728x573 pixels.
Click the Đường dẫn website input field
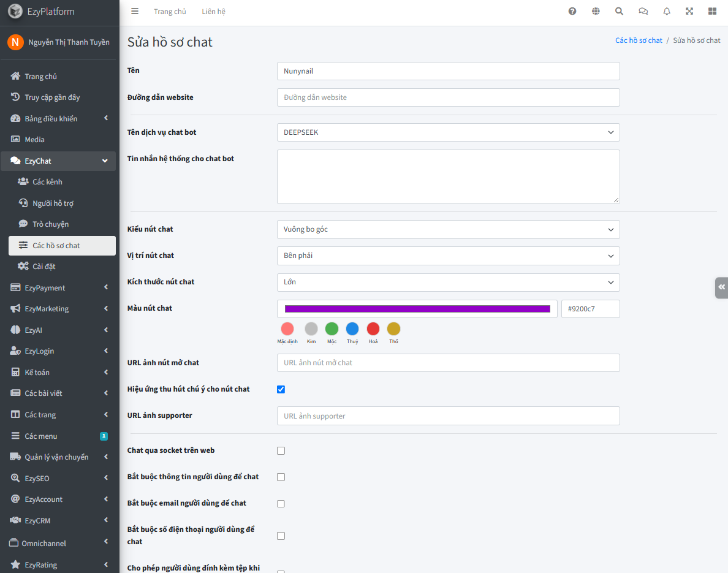448,97
